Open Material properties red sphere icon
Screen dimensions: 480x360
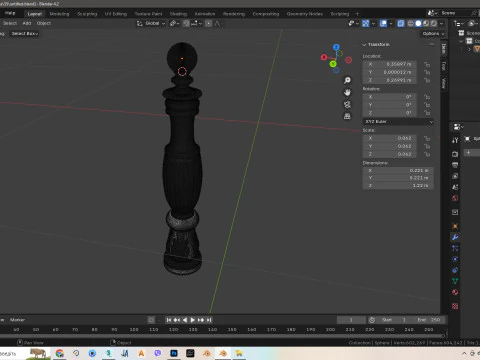[455, 292]
